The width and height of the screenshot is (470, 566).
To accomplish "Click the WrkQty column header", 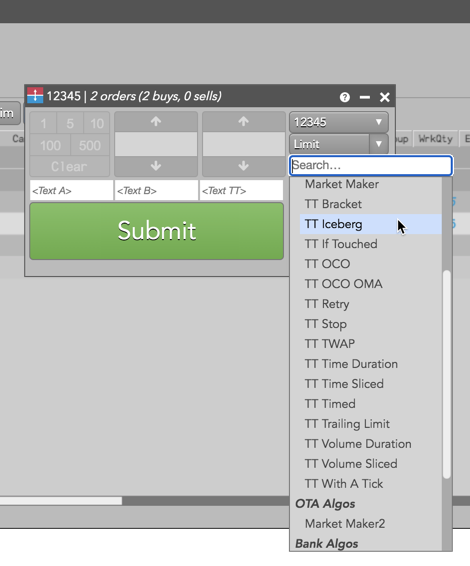I will click(x=436, y=139).
